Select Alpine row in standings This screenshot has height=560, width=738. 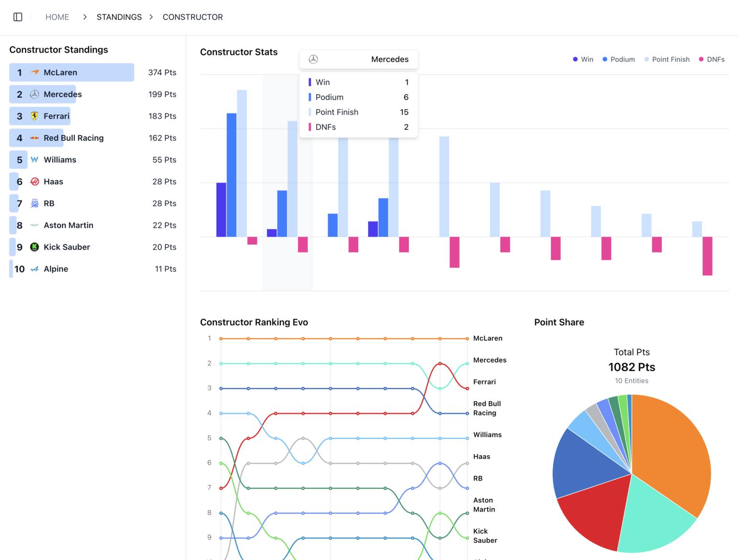tap(93, 269)
